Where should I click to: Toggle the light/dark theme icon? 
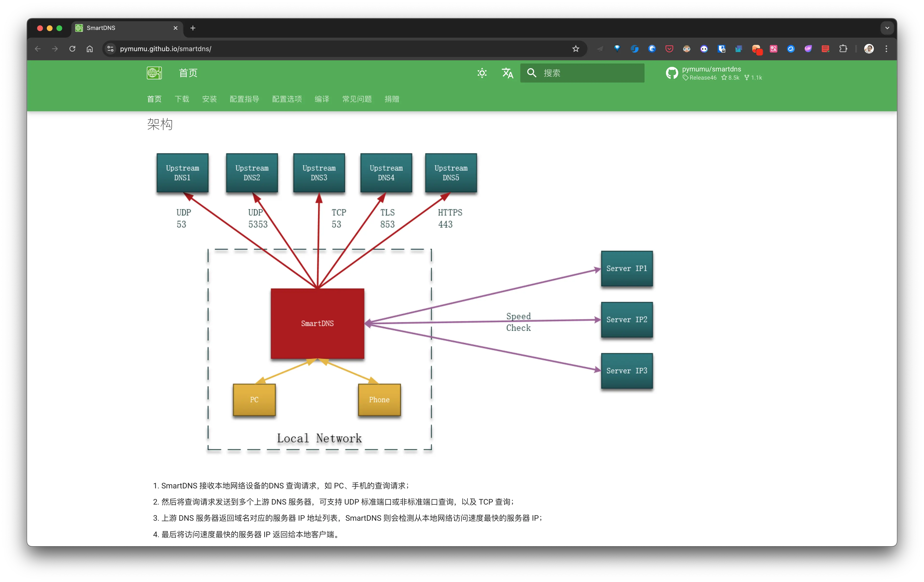tap(482, 73)
